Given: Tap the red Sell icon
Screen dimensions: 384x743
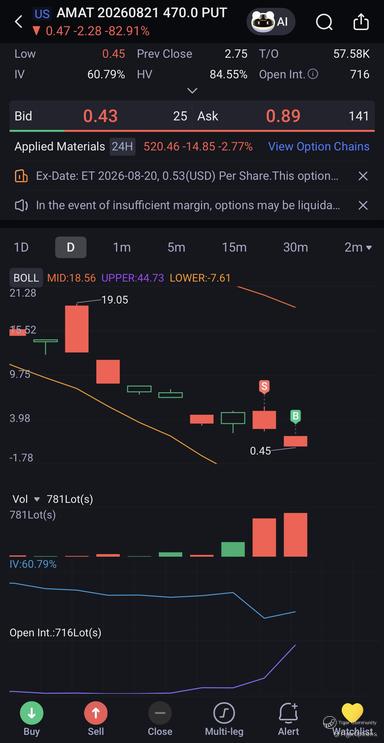Looking at the screenshot, I should point(95,713).
